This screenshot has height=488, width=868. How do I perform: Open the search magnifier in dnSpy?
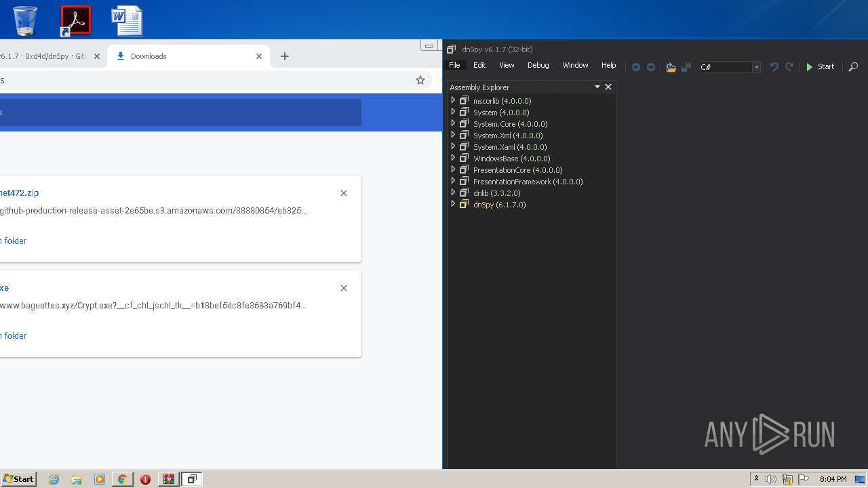[853, 66]
